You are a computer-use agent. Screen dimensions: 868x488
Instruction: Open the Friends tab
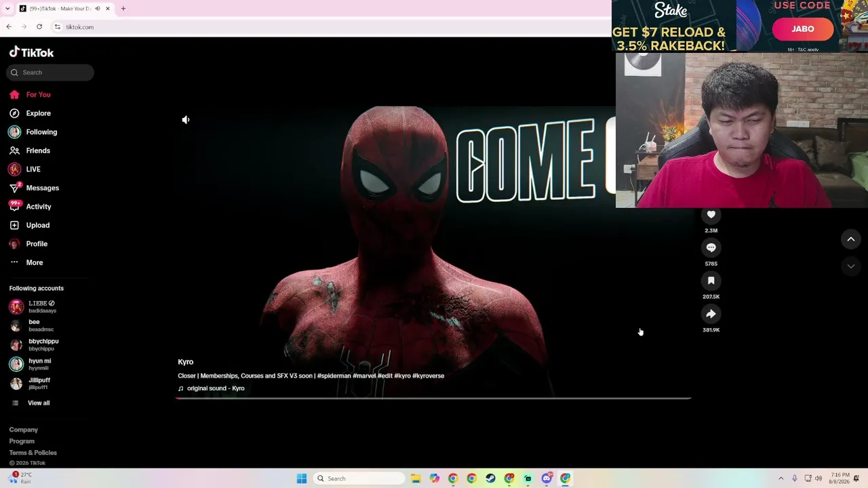30,150
